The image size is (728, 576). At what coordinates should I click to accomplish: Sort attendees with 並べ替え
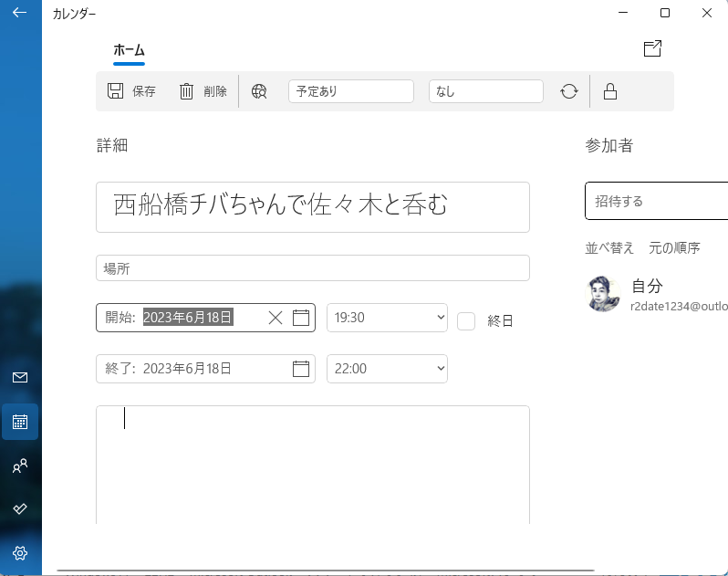pyautogui.click(x=609, y=247)
